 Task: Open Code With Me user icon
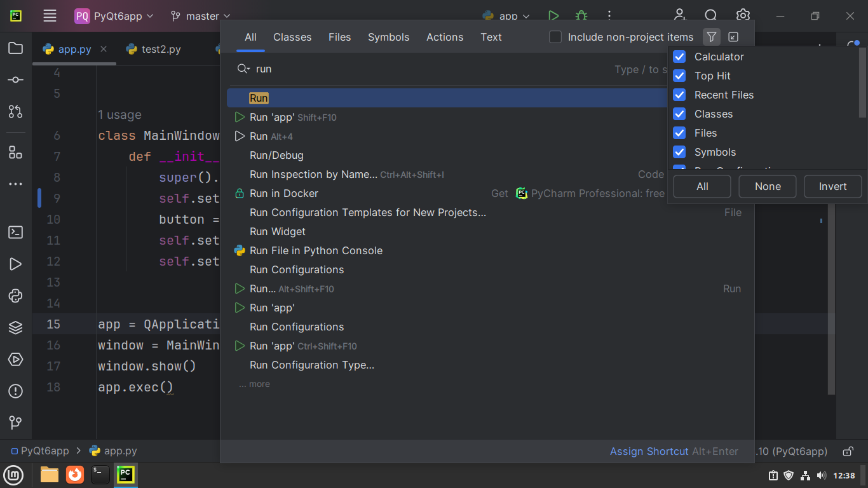(679, 16)
